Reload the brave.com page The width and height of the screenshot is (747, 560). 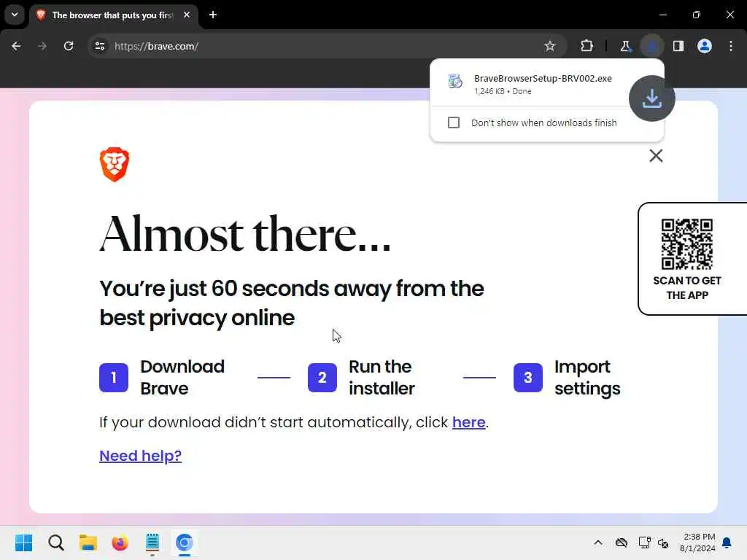(x=69, y=46)
